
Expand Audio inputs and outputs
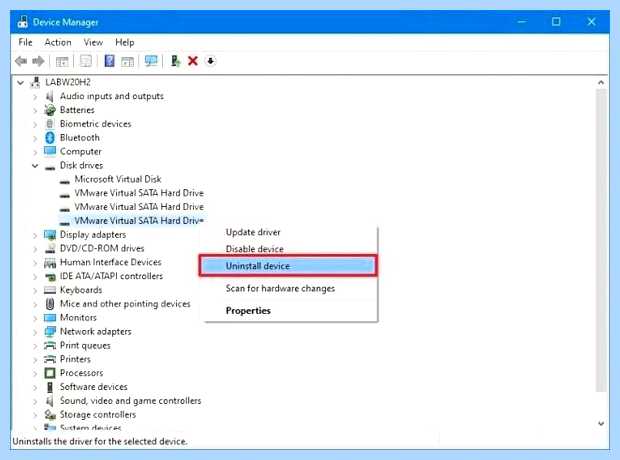pos(35,96)
